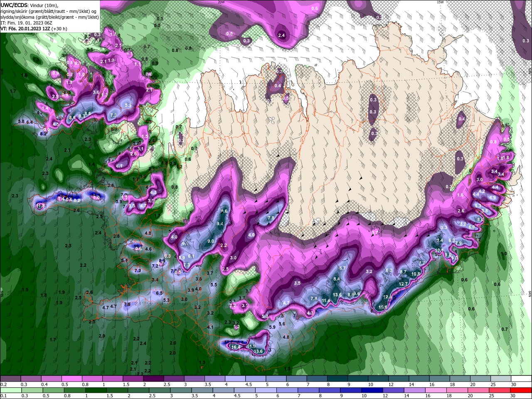Click the pale blue upper swatch between 4 and 4.5
The width and height of the screenshot is (532, 399).
pyautogui.click(x=236, y=379)
